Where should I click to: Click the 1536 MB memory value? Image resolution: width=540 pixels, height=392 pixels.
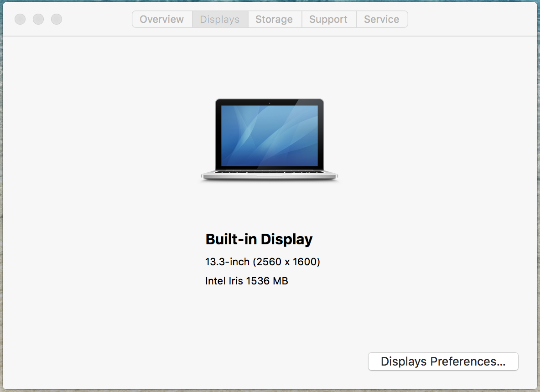[267, 281]
